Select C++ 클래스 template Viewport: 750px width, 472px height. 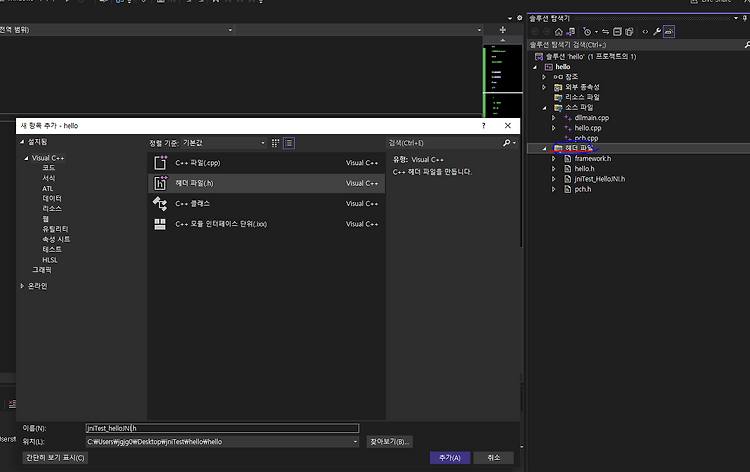click(266, 204)
